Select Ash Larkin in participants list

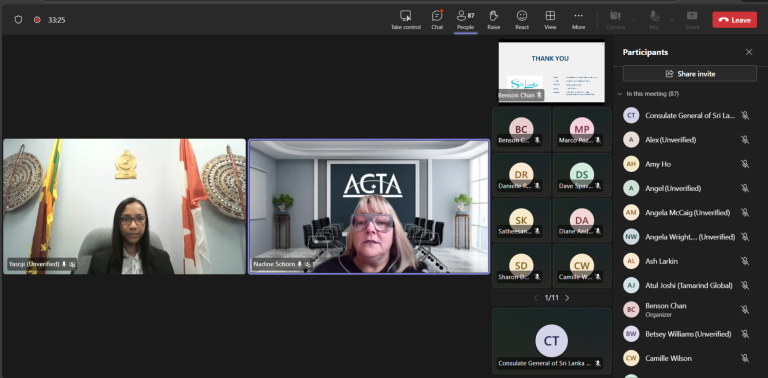coord(690,261)
